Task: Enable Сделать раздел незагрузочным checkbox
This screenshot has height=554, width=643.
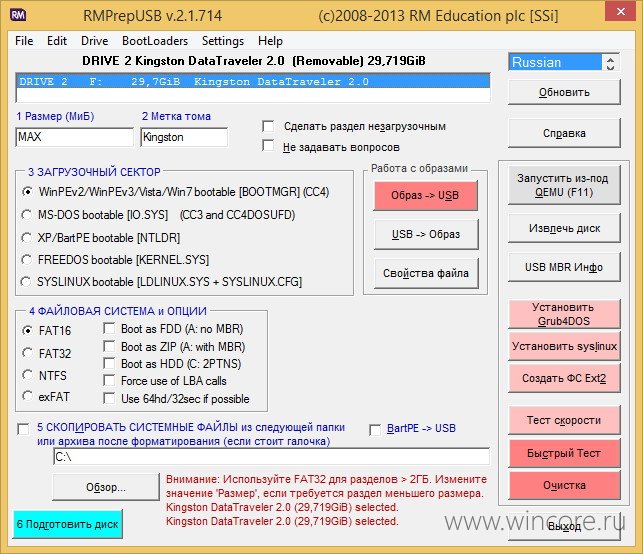Action: [268, 126]
